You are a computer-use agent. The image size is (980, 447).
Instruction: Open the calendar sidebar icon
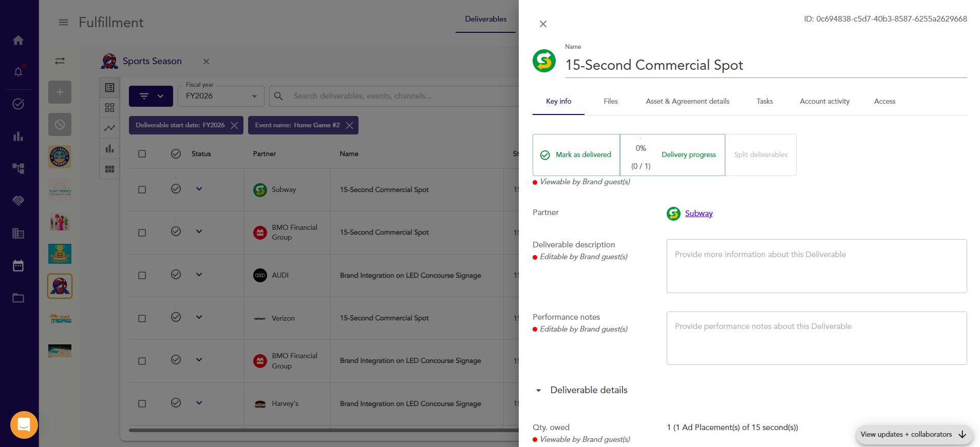[18, 266]
